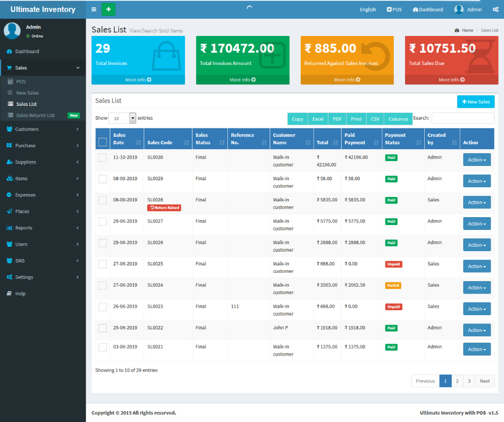Select the Suppliers sidebar item
504x422 pixels.
click(25, 162)
